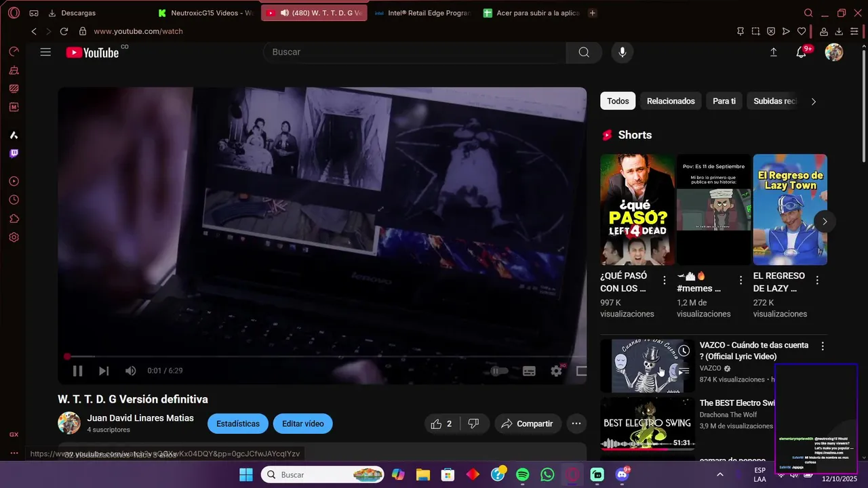Viewport: 868px width, 488px height.
Task: Mute the video player volume
Action: [131, 371]
